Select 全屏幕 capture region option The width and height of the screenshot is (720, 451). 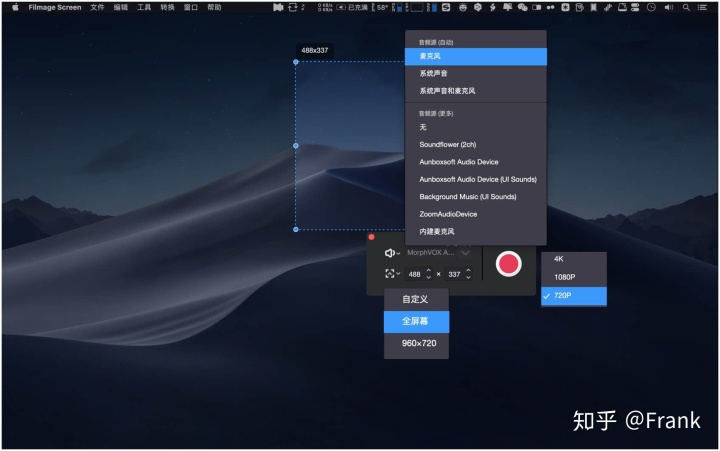[x=416, y=321]
